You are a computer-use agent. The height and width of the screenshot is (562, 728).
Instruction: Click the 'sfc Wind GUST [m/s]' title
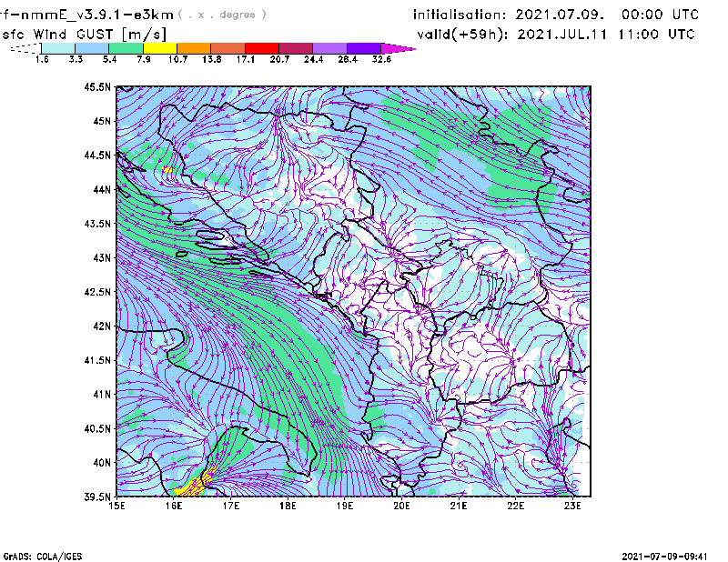(x=84, y=35)
